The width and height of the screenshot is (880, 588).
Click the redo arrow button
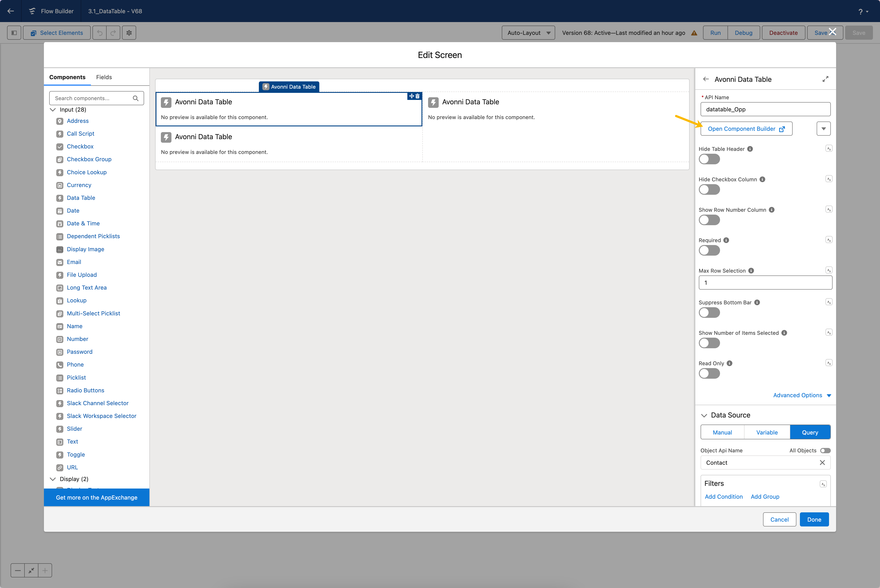(113, 33)
